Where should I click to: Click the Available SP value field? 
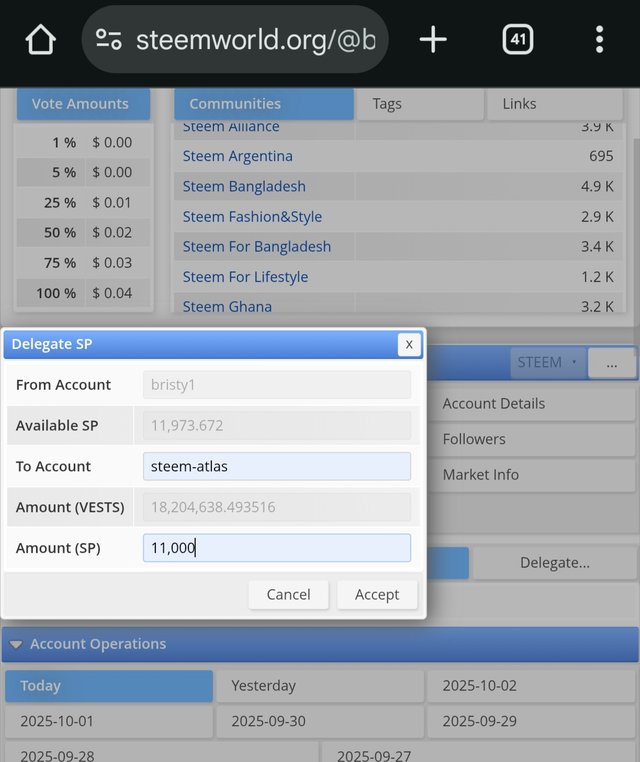pyautogui.click(x=277, y=426)
